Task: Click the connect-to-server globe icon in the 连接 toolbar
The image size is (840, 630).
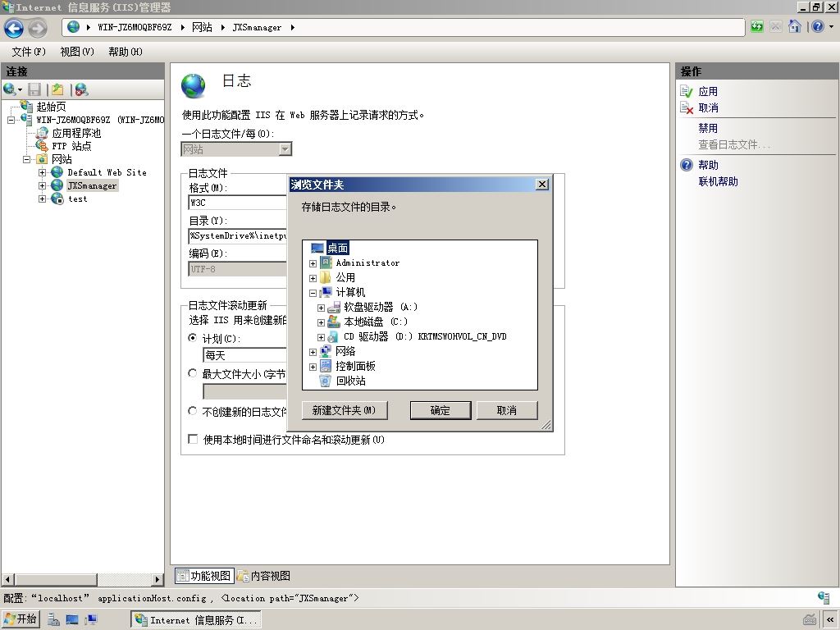Action: [10, 89]
